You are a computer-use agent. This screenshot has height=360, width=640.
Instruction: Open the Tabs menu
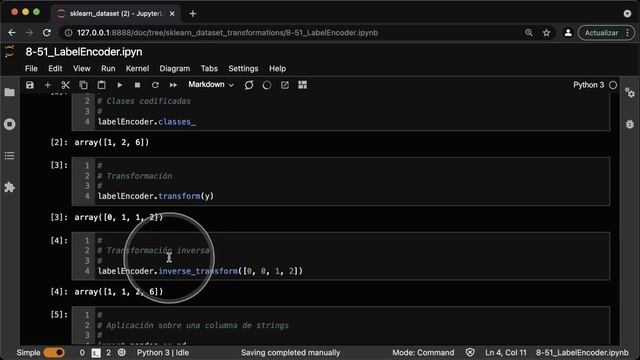click(x=209, y=69)
